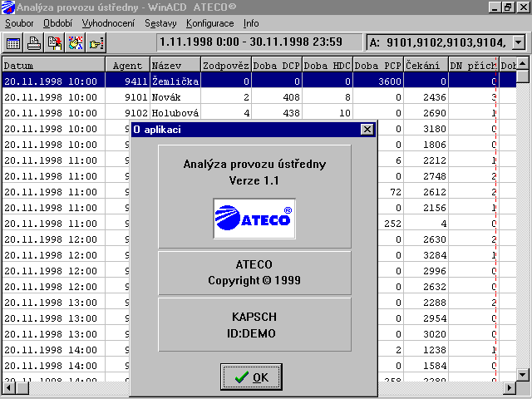The width and height of the screenshot is (532, 399).
Task: Click the 3600 Doba PCP value
Action: click(390, 81)
